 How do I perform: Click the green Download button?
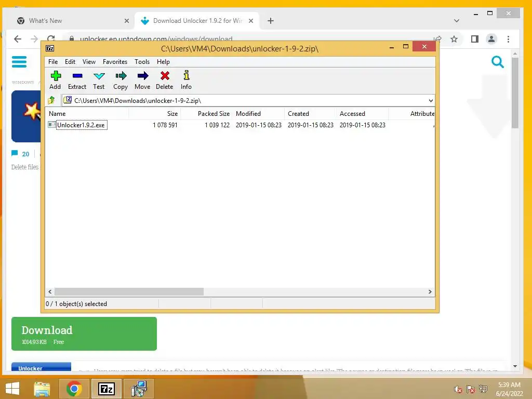coord(84,334)
